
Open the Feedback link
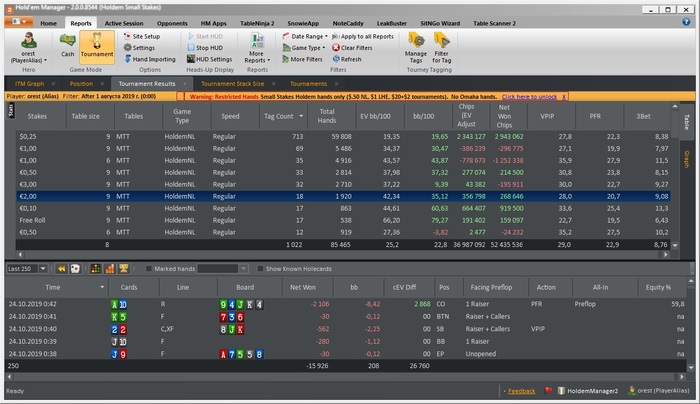(x=521, y=391)
